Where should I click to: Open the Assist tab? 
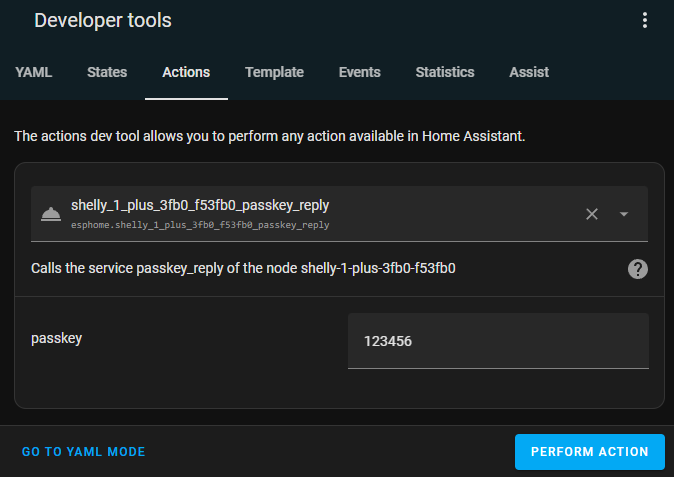coord(529,72)
